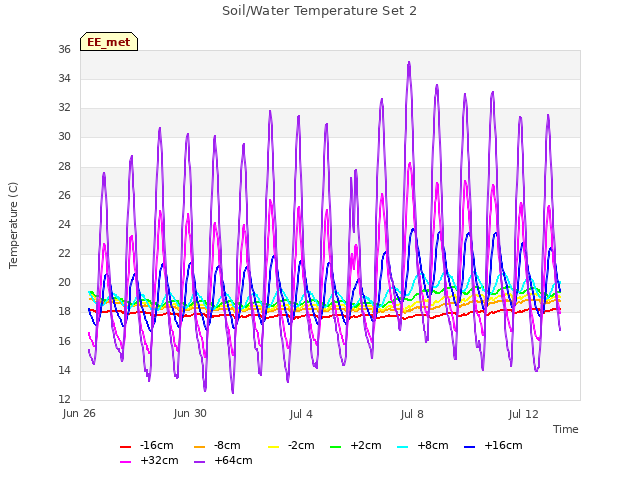Toggle the +2cm legend entry
The width and height of the screenshot is (640, 480).
point(356,445)
